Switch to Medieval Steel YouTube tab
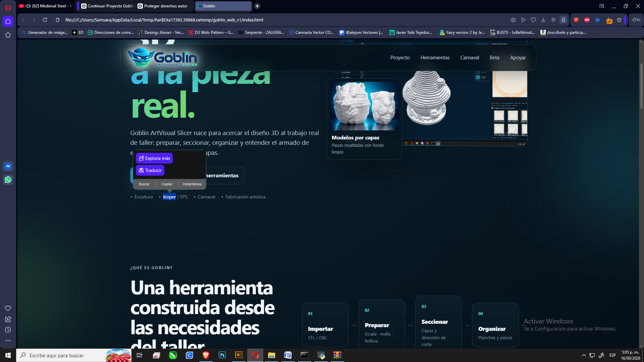644x362 pixels. [x=45, y=6]
